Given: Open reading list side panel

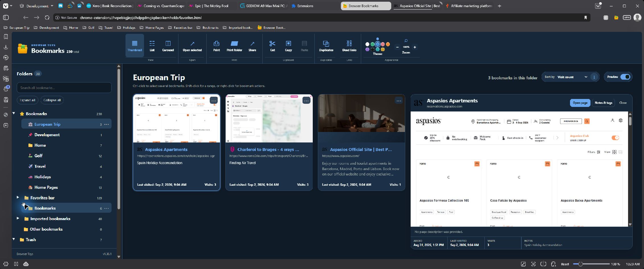Looking at the screenshot, I should [6, 100].
